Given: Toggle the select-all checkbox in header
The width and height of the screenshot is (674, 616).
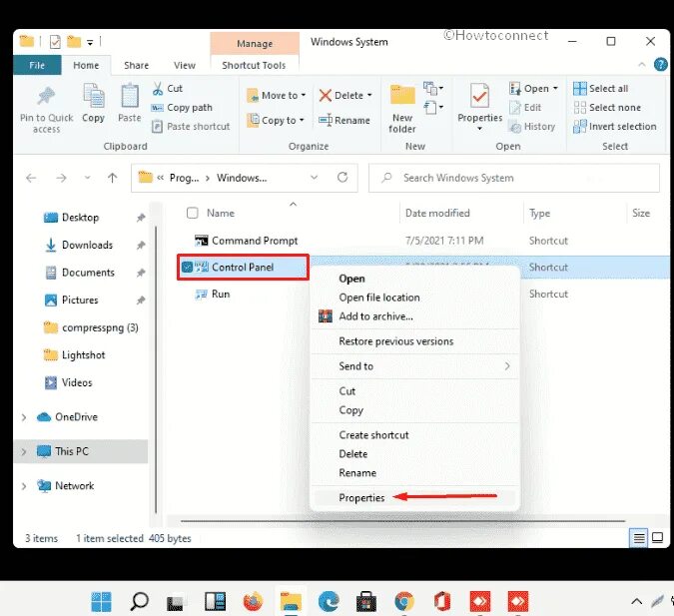Looking at the screenshot, I should [192, 213].
